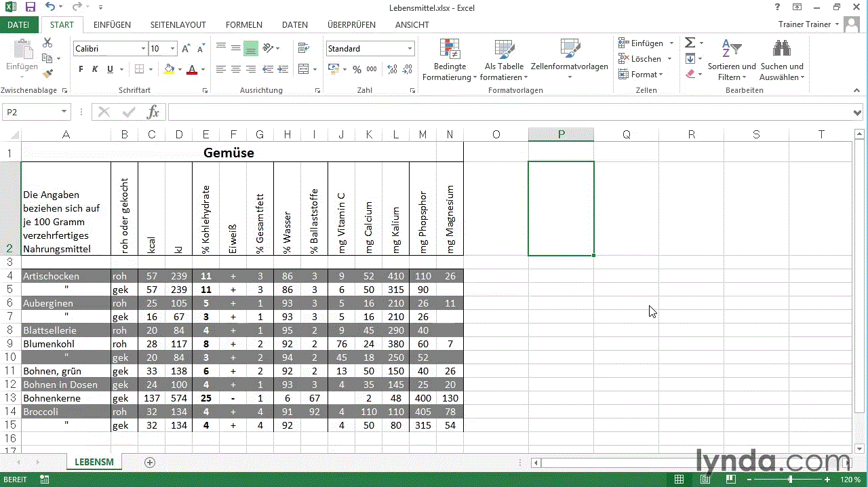Open the Name Box dropdown arrow
This screenshot has width=868, height=487.
tap(64, 112)
